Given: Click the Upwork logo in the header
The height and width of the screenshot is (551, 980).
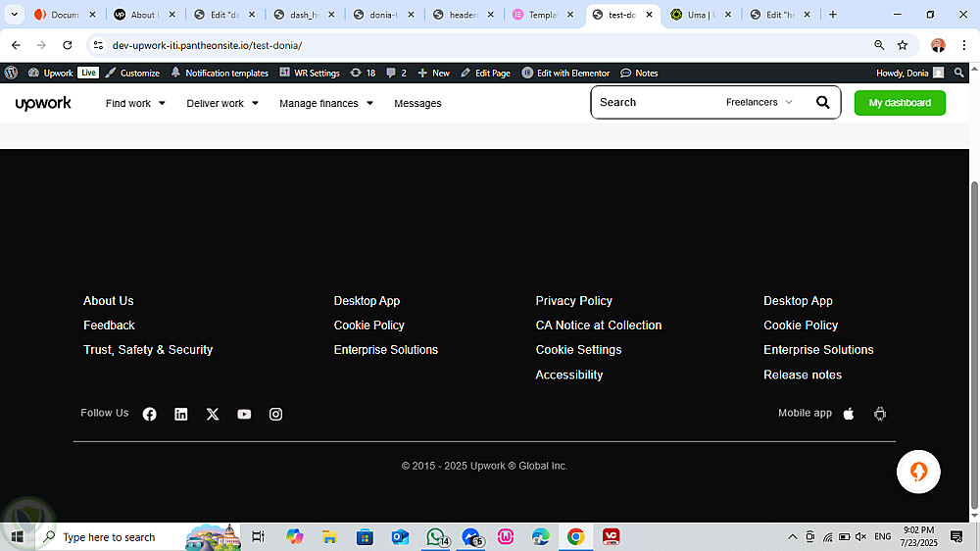Looking at the screenshot, I should click(x=43, y=103).
